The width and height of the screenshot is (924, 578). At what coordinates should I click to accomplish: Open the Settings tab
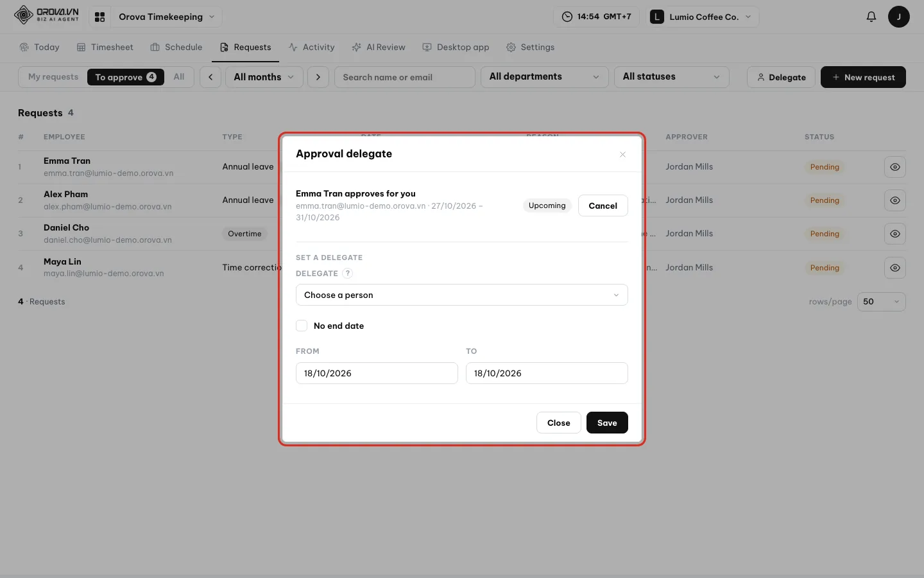tap(531, 48)
